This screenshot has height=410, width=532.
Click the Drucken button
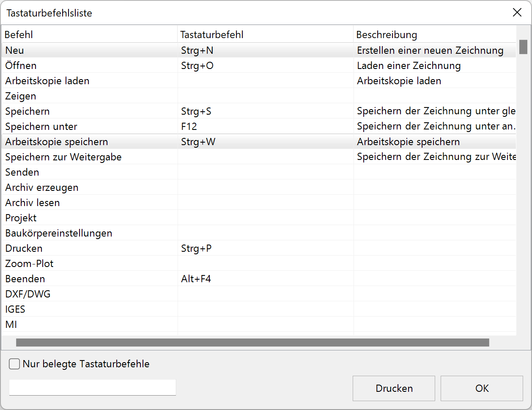[x=393, y=388]
